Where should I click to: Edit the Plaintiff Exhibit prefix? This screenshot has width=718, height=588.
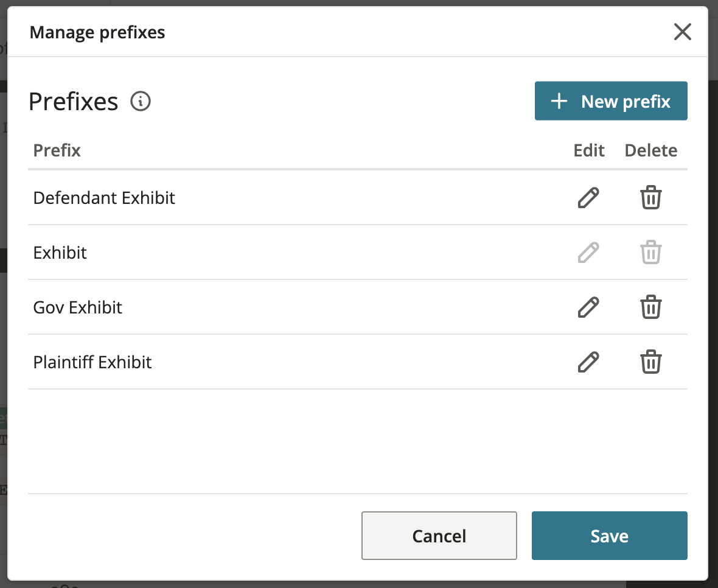point(588,362)
